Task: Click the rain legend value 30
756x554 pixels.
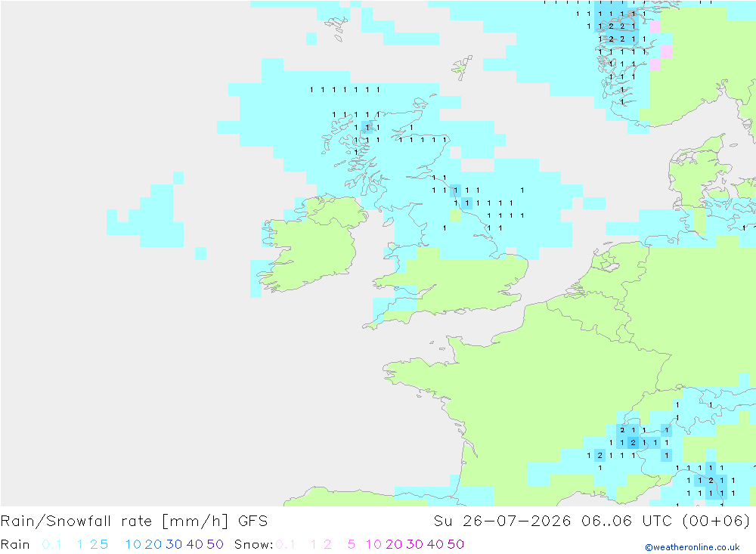Action: point(174,544)
